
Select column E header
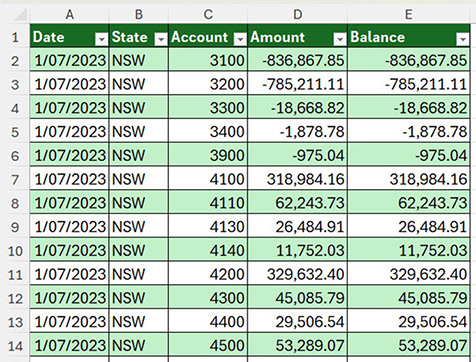click(409, 15)
